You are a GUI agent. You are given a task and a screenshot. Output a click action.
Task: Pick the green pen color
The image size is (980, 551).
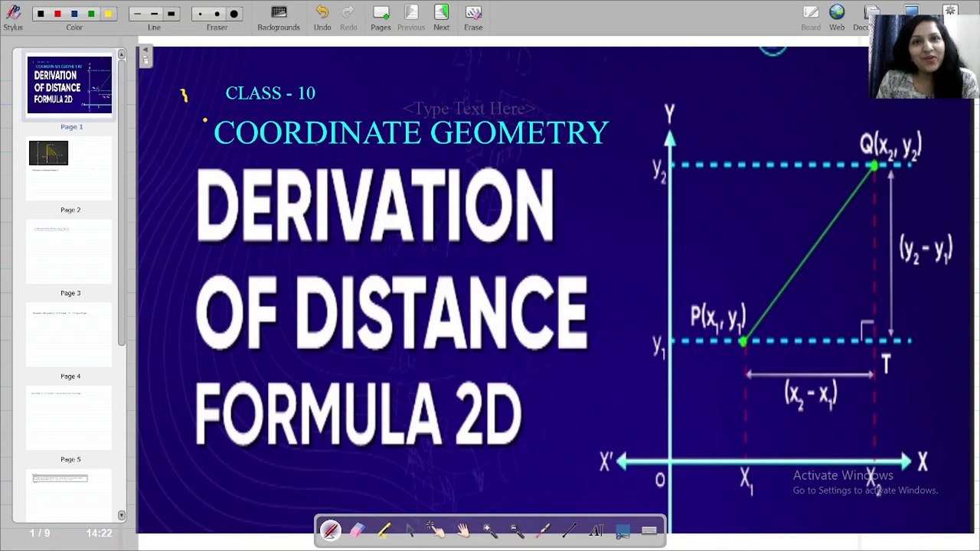tap(91, 14)
